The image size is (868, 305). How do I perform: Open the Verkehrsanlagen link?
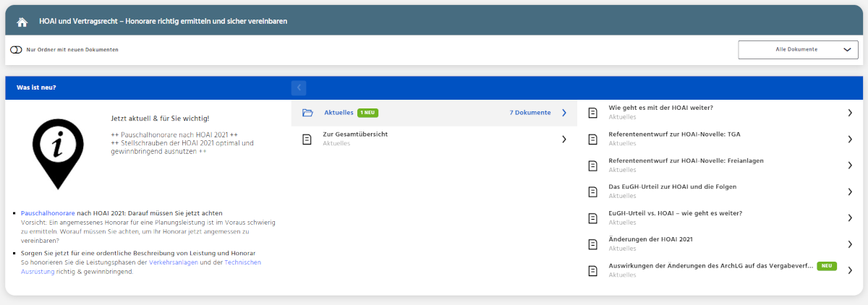[x=184, y=262]
